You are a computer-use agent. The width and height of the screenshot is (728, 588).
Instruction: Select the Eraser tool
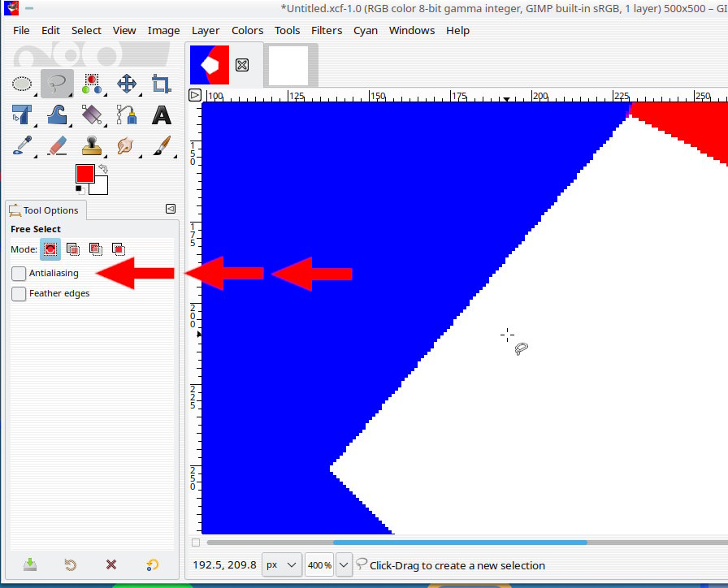click(x=57, y=145)
